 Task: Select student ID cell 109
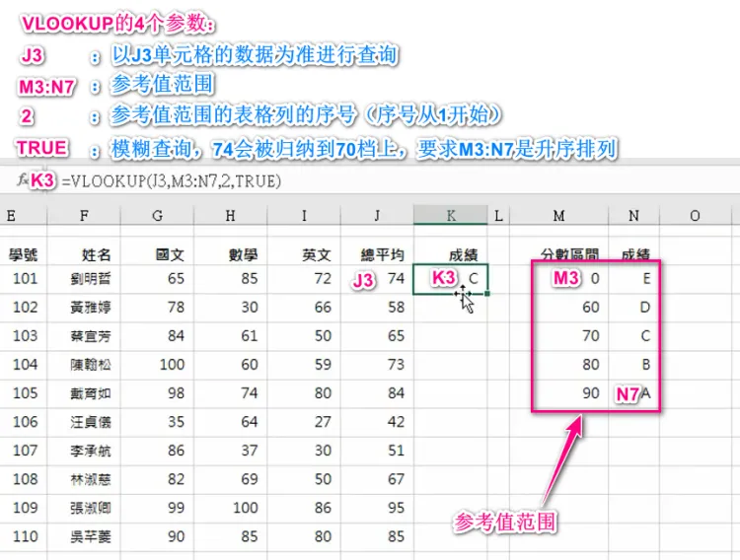25,508
